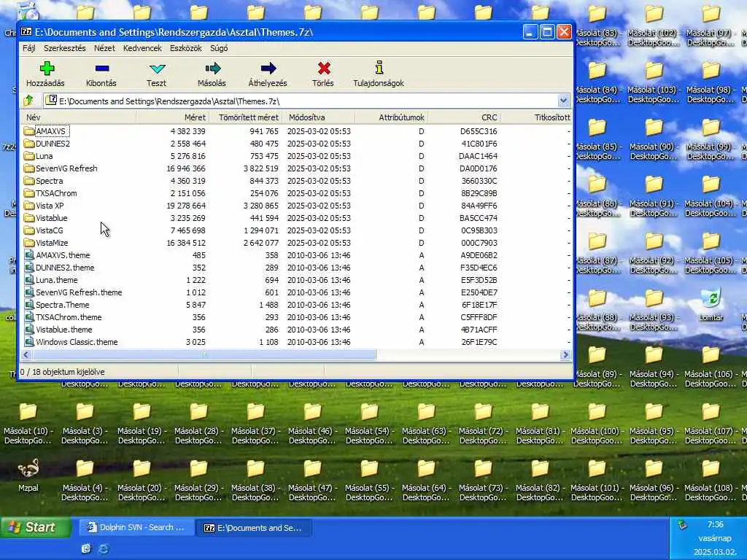Click 7-Zip icon in window title bar

27,32
